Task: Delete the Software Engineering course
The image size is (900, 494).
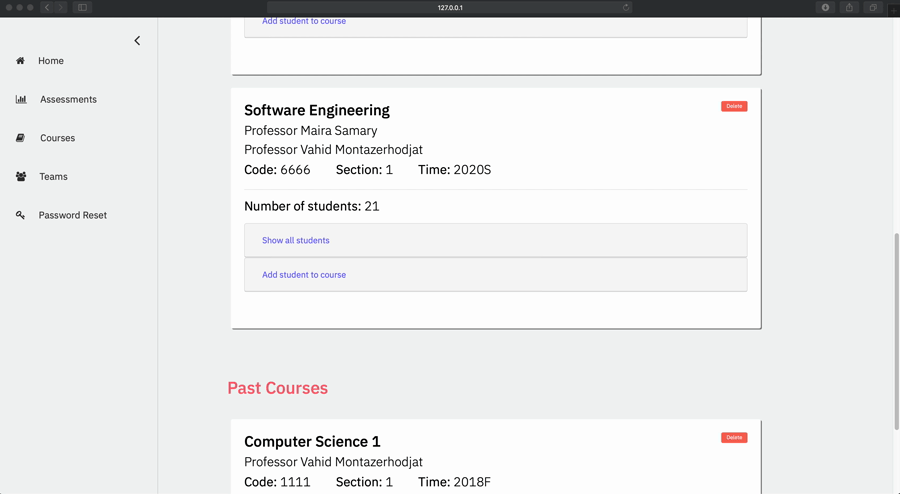Action: tap(734, 106)
